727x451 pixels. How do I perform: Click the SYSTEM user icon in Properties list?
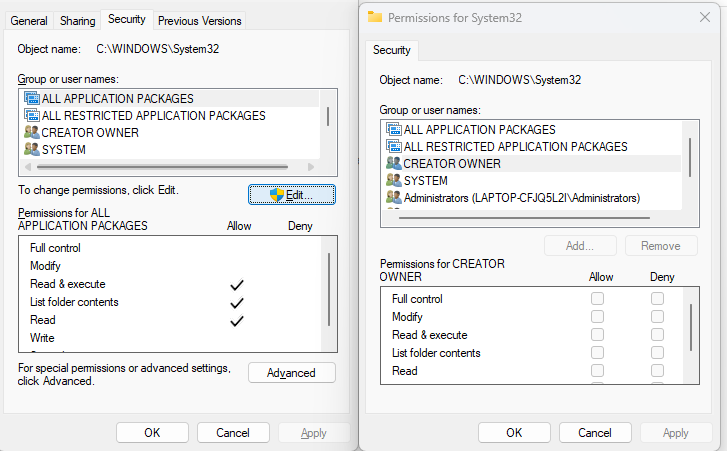tap(31, 150)
